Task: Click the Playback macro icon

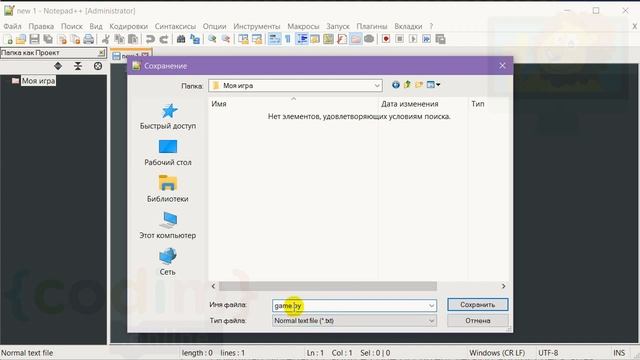Action: click(413, 39)
